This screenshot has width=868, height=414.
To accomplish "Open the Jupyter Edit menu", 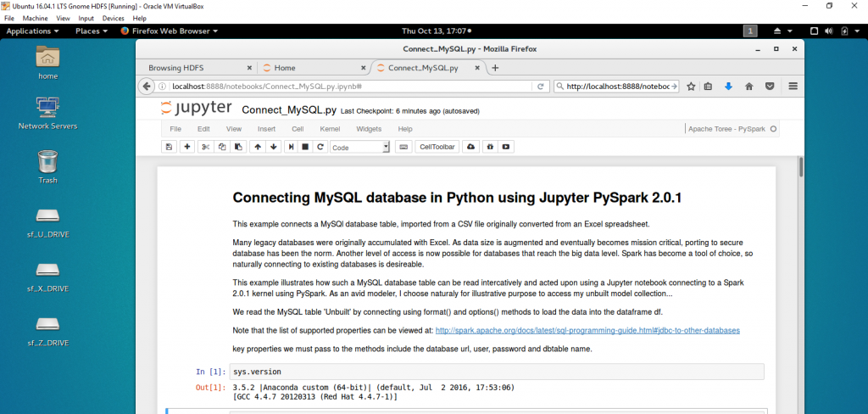I will click(203, 129).
